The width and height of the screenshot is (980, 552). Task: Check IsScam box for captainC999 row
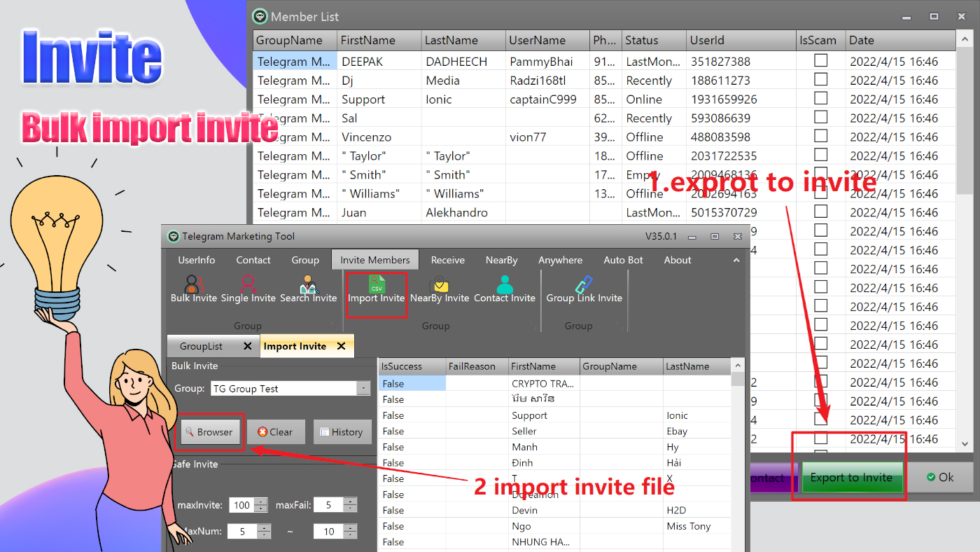820,99
